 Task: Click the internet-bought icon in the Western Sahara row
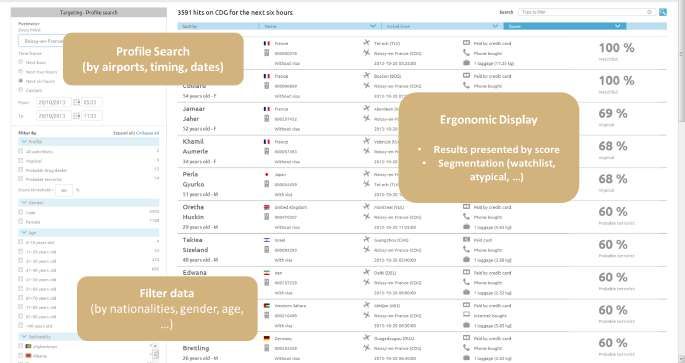pos(466,315)
